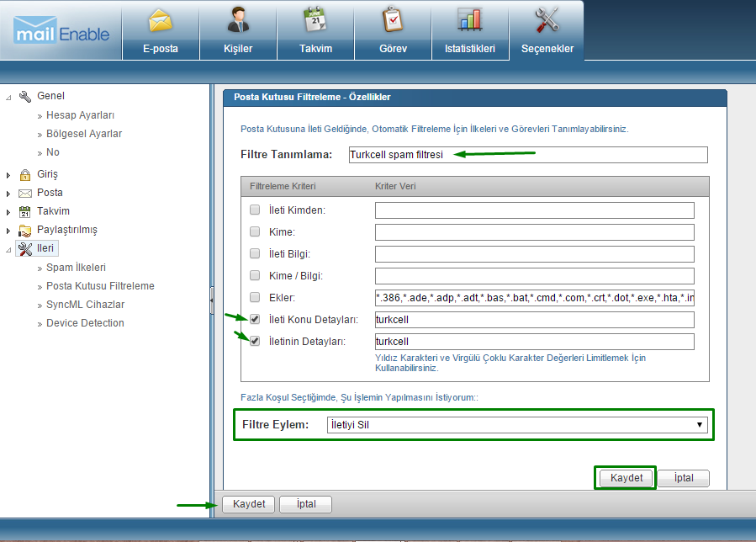Screen dimensions: 756x542
Task: Click the Posta envelope icon in sidebar
Action: coord(25,193)
